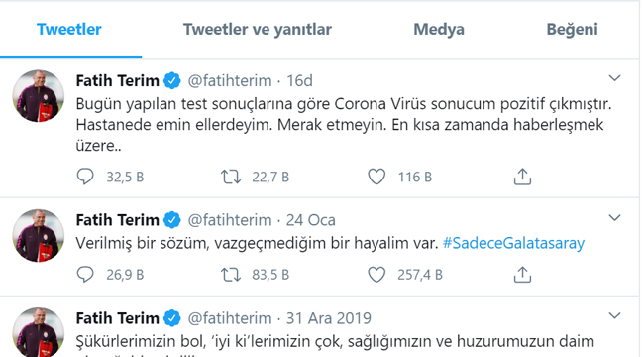The image size is (644, 357).
Task: Like the tweet with 116 B likes
Action: [376, 177]
